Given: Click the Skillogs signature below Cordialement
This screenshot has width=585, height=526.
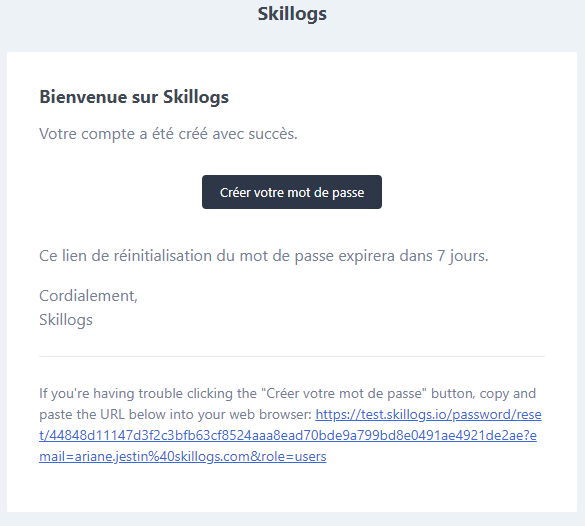Looking at the screenshot, I should [x=66, y=320].
